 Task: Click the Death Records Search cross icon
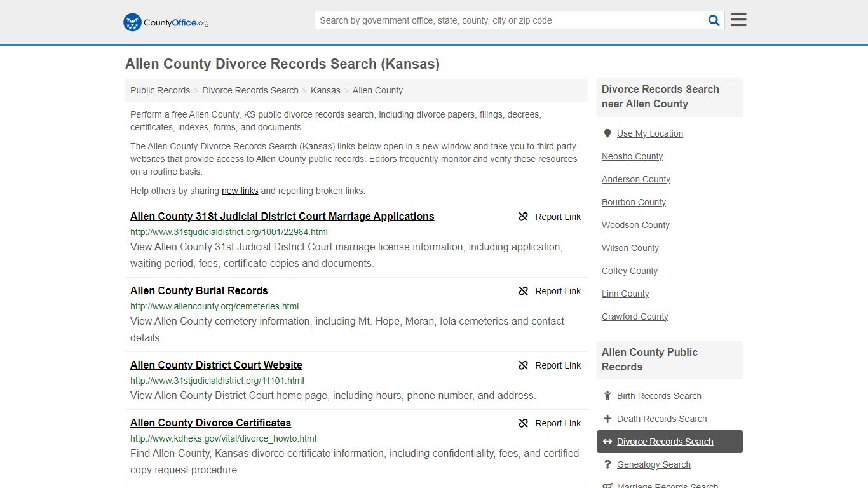[x=607, y=419]
